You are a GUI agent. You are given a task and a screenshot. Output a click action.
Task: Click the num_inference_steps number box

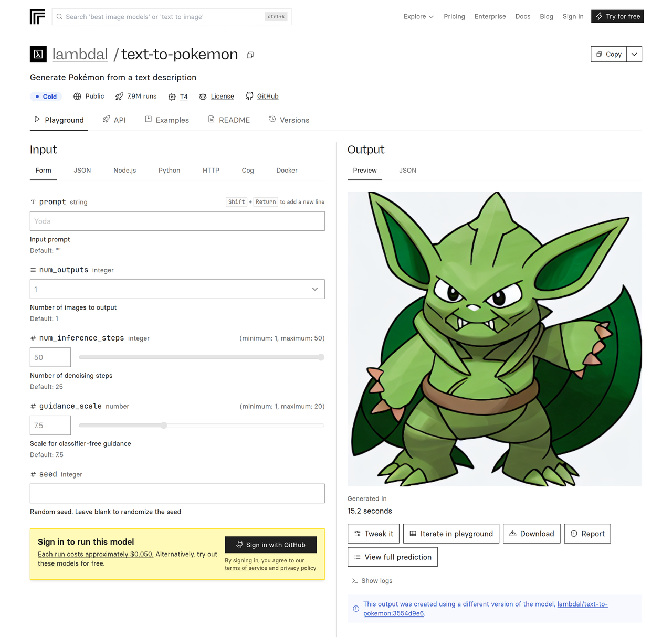pyautogui.click(x=50, y=357)
